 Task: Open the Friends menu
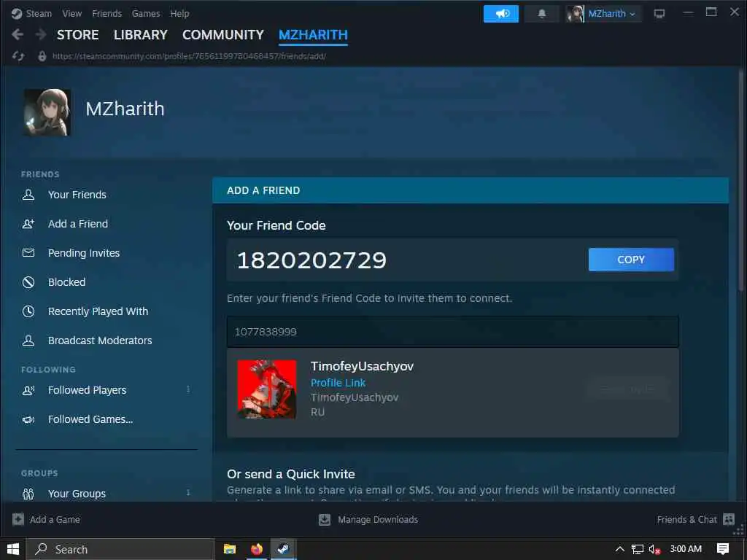[x=107, y=13]
